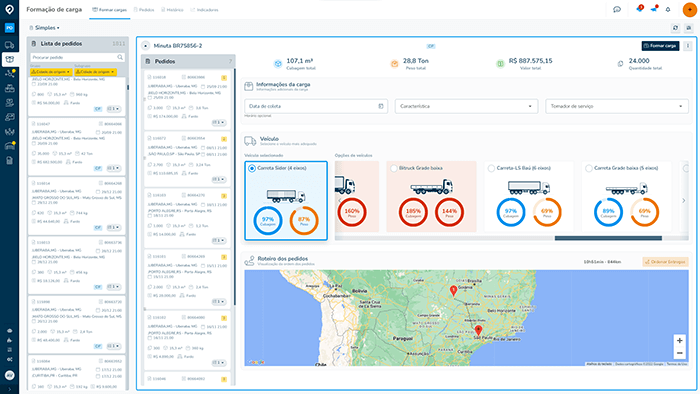Open the three-dot menu beside Formar carga
Screen dimensions: 700x394
tap(688, 46)
